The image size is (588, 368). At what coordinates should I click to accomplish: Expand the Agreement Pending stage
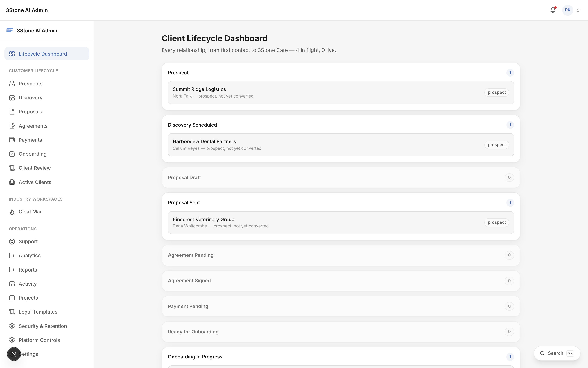pos(341,255)
